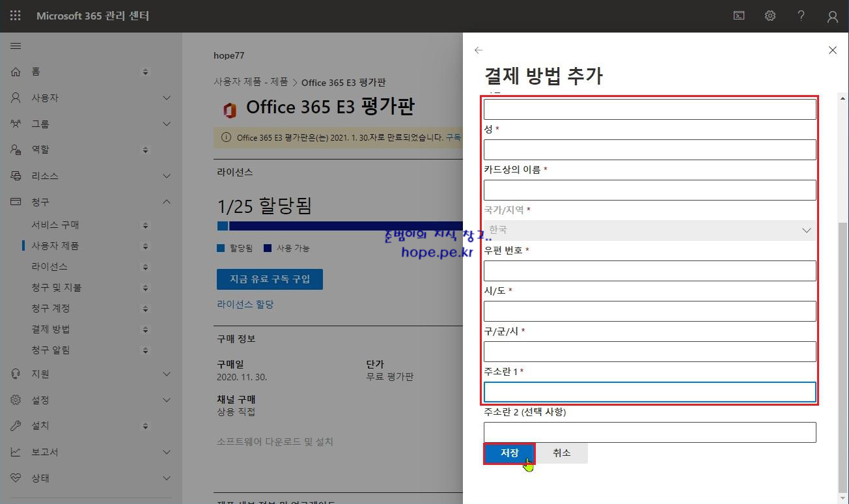Screen dimensions: 849x504
Task: Click the 설치 wrench icon
Action: click(x=16, y=426)
